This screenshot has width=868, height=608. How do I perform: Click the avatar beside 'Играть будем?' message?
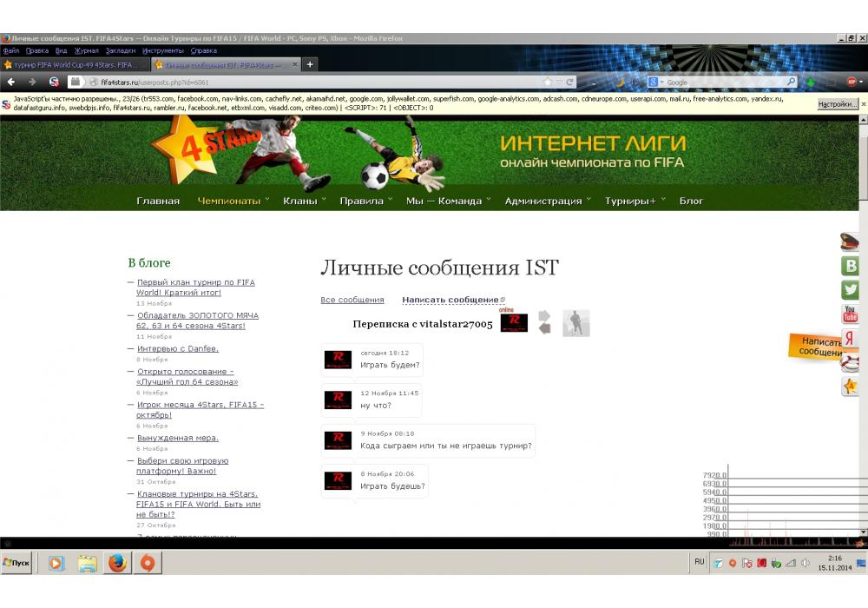(338, 360)
